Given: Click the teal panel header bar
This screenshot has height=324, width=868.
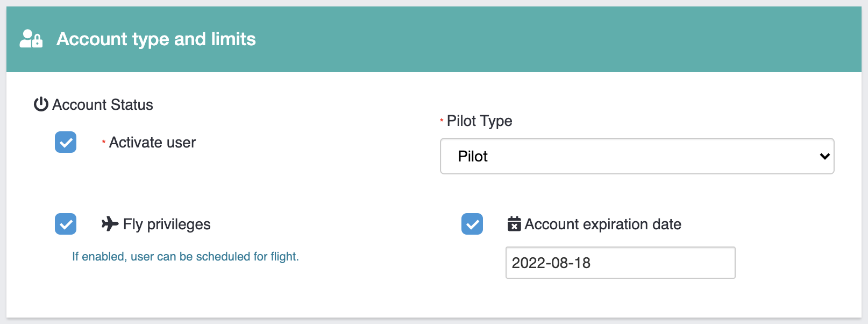Looking at the screenshot, I should [538, 39].
